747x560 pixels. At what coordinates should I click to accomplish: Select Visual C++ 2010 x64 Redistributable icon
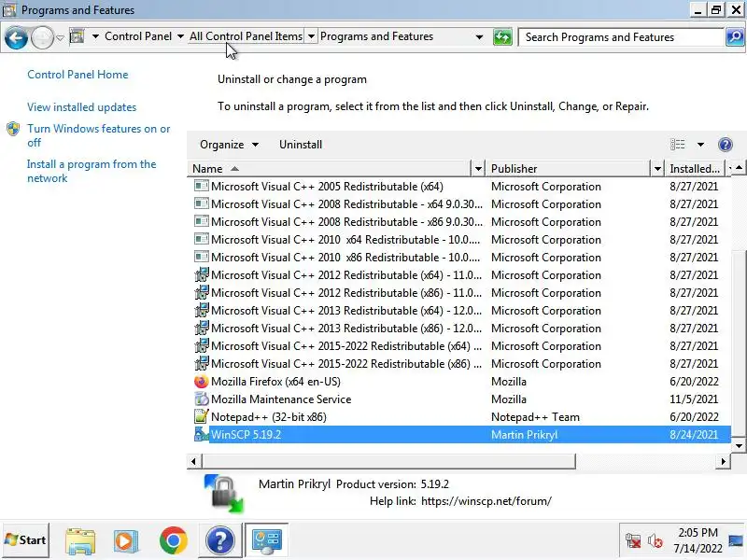click(x=202, y=239)
